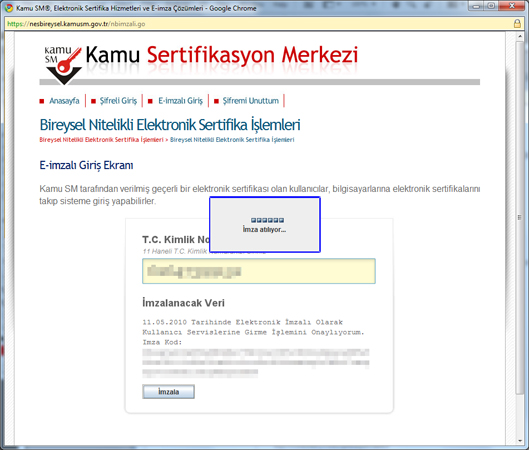Click the blue breadcrumb link after the arrow
Screen dimensions: 529x450
pyautogui.click(x=232, y=140)
